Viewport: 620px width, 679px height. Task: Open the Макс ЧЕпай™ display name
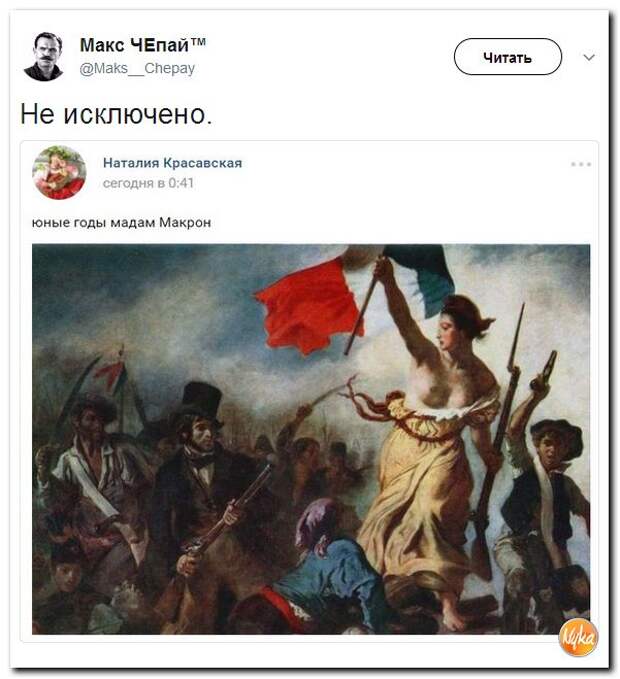tap(142, 45)
